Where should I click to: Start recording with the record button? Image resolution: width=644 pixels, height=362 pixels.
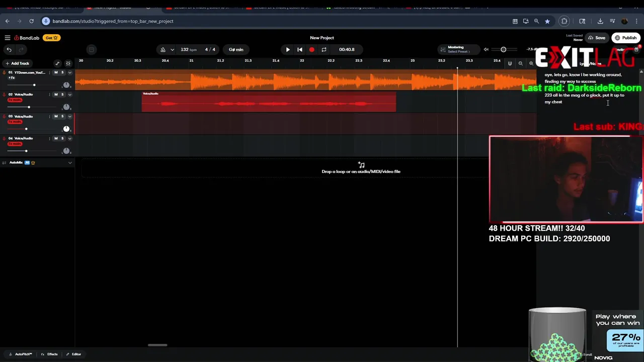(312, 50)
